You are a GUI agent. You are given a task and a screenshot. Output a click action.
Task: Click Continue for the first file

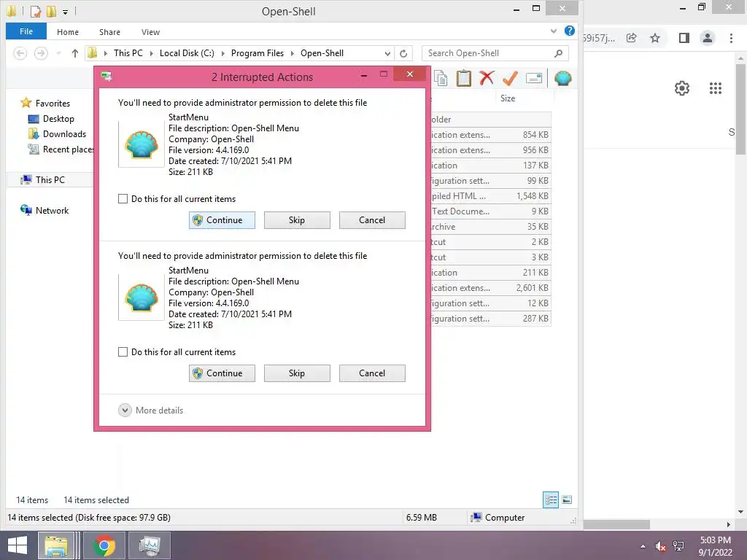pos(222,220)
